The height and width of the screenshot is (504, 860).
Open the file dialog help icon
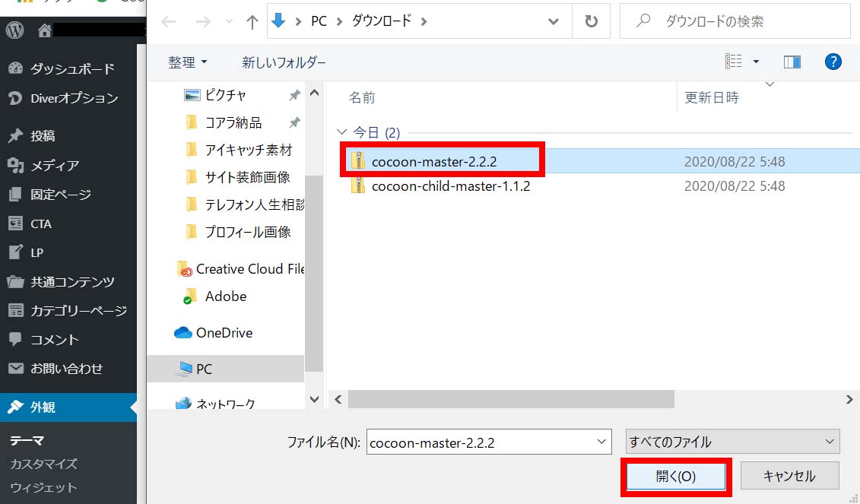coord(833,62)
